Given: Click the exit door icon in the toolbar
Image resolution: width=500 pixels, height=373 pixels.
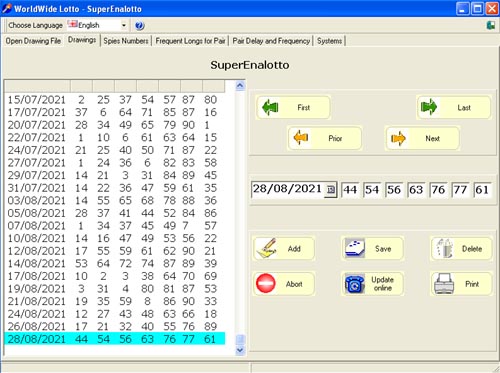Looking at the screenshot, I should click(x=490, y=25).
